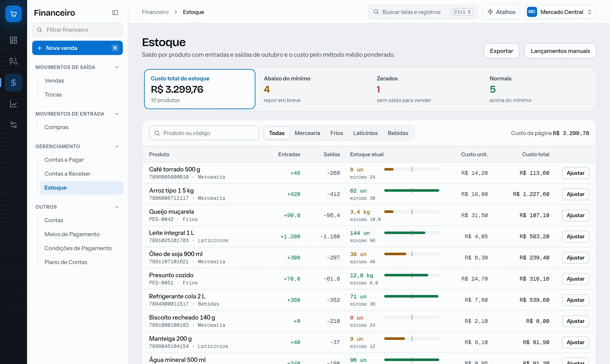This screenshot has width=610, height=364.
Task: Open Contas a Receber
Action: (82, 174)
